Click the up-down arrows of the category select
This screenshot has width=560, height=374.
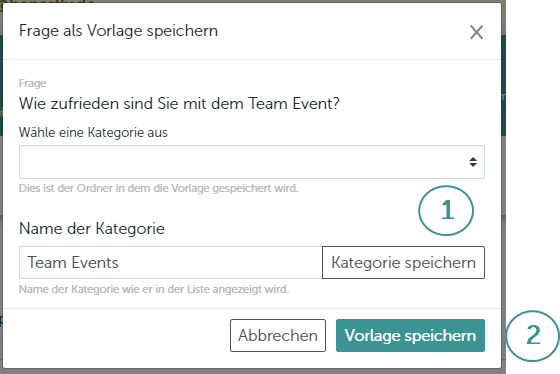(x=473, y=162)
